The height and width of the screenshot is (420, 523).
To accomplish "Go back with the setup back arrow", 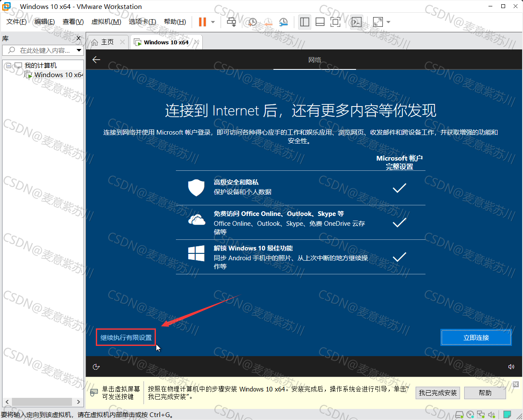I will click(96, 60).
